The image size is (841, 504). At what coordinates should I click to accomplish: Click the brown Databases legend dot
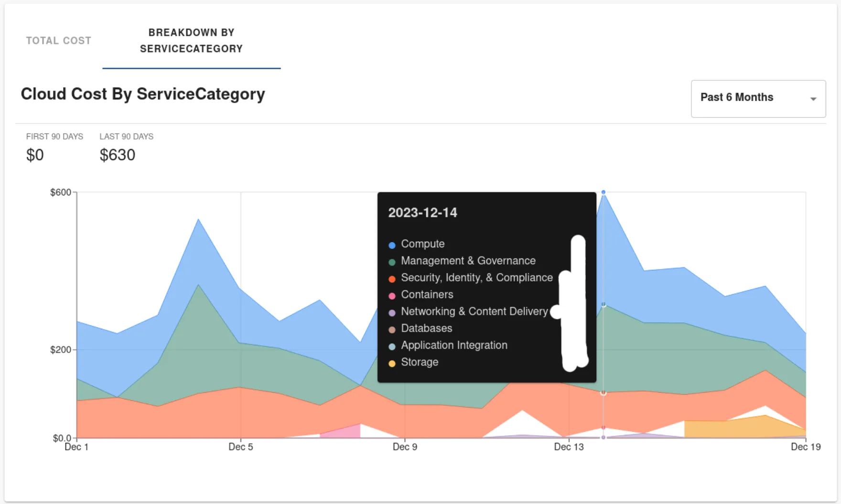(x=392, y=330)
